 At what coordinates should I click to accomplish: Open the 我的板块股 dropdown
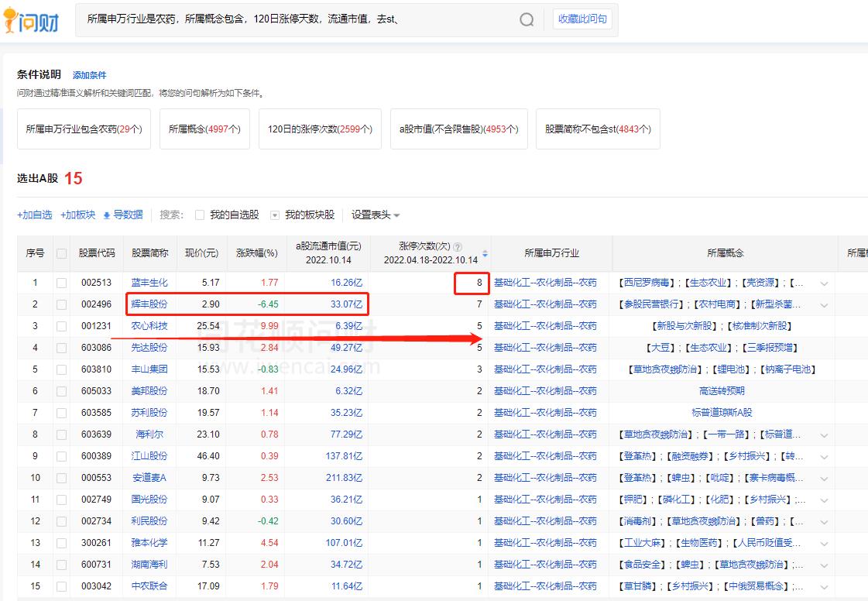275,215
